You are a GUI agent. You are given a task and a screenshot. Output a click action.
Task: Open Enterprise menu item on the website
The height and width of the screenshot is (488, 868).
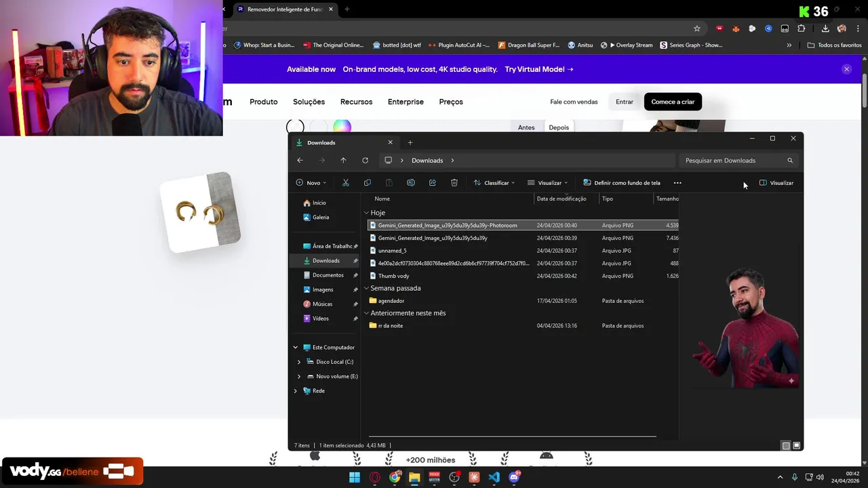pos(406,102)
